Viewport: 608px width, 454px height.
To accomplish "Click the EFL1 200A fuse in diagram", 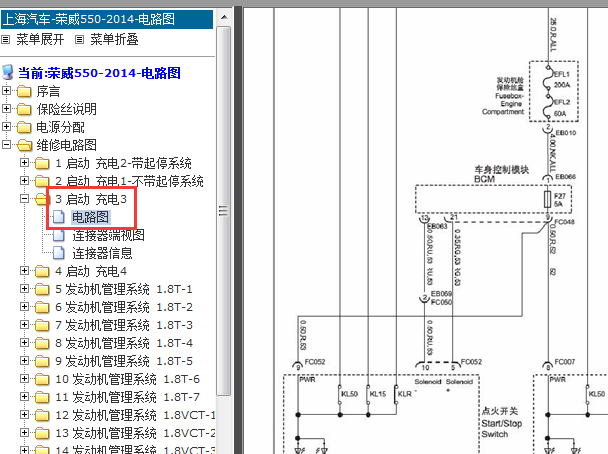I will (x=556, y=79).
